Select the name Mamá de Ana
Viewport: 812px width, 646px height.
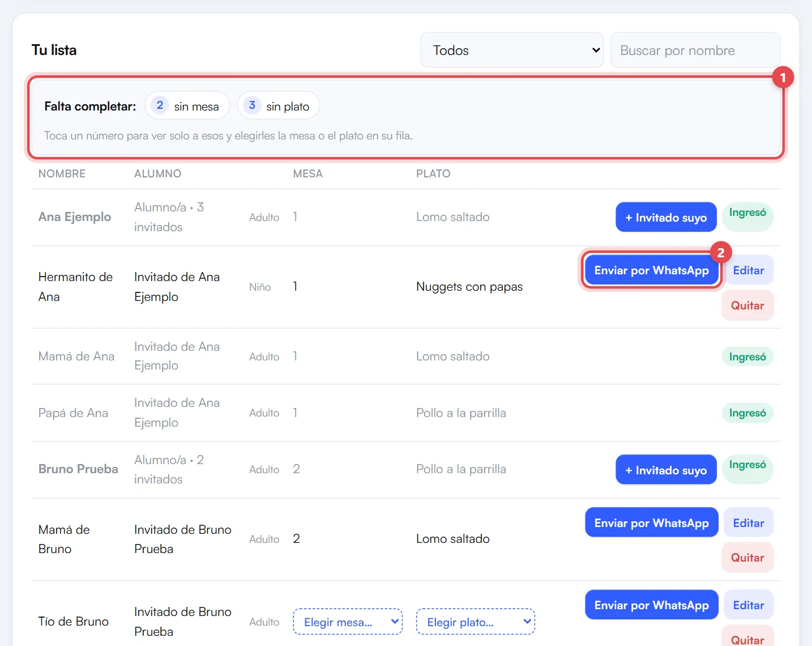pyautogui.click(x=76, y=356)
